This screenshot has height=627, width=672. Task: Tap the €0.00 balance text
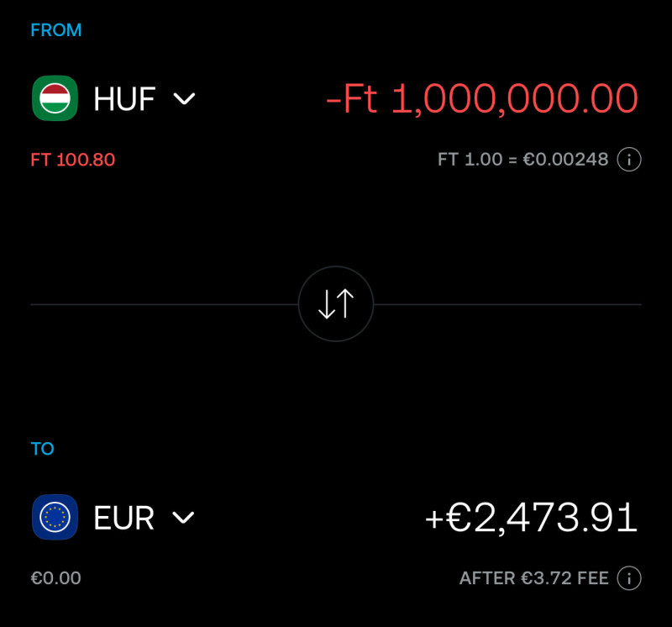[x=55, y=578]
